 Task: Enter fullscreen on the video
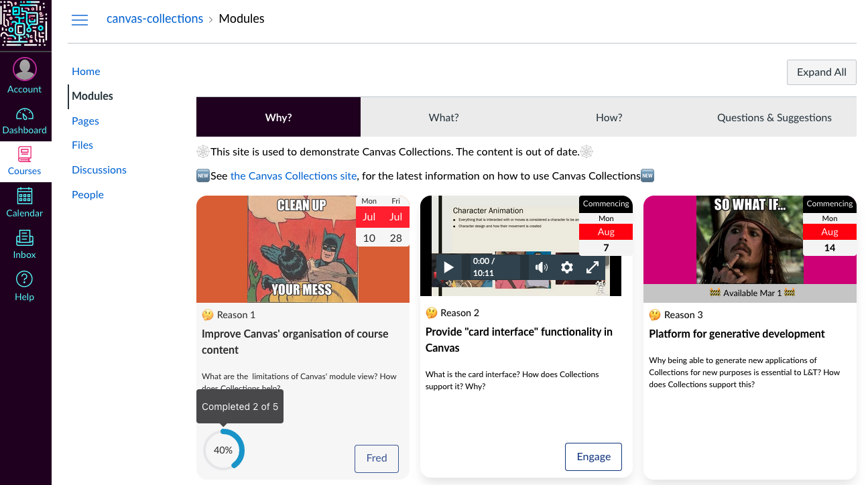click(593, 267)
